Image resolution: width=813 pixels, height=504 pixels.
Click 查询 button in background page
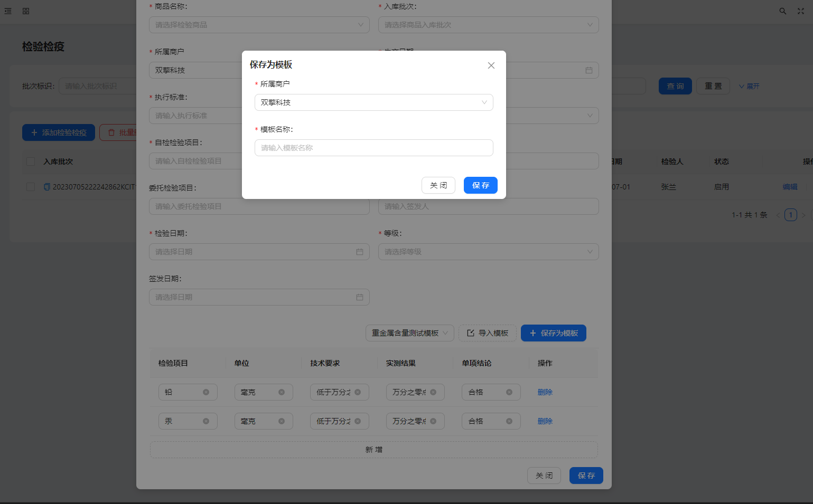pyautogui.click(x=675, y=86)
